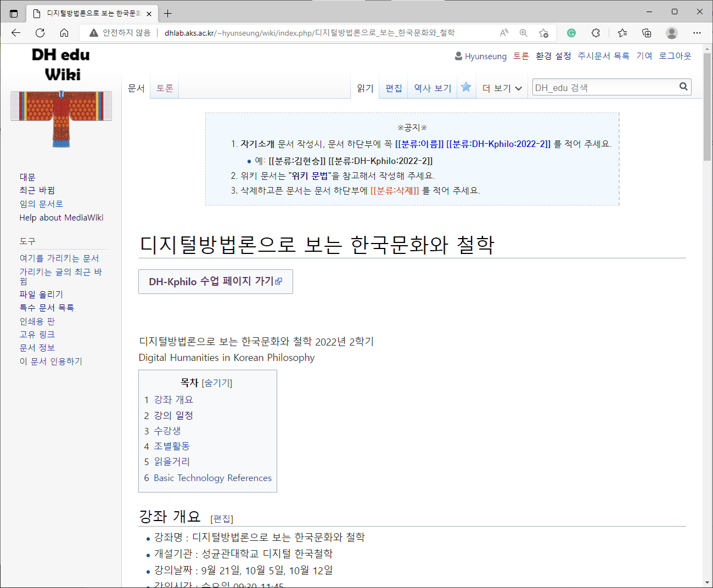Screen dimensions: 713x588
Task: Open browser Settings and more menu
Action: pyautogui.click(x=697, y=33)
